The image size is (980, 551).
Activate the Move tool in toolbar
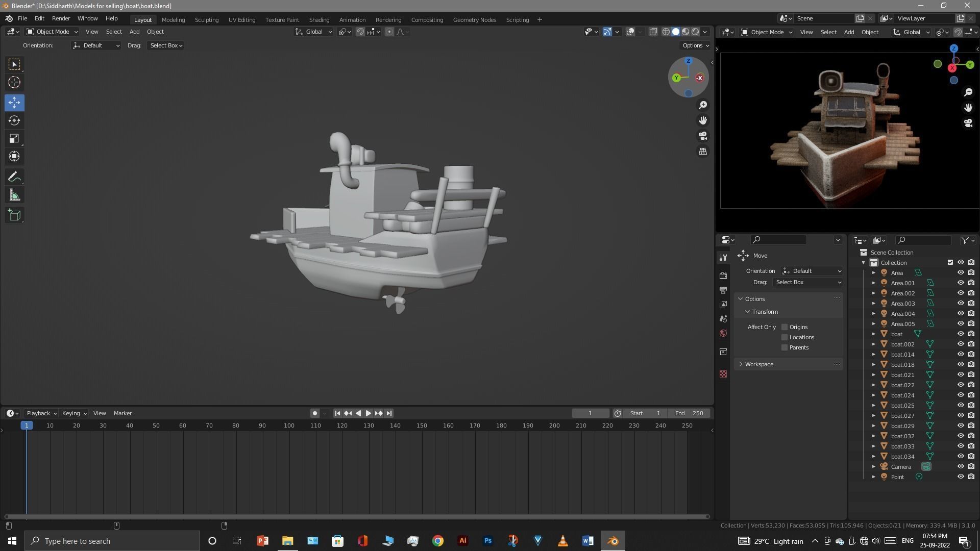[14, 103]
